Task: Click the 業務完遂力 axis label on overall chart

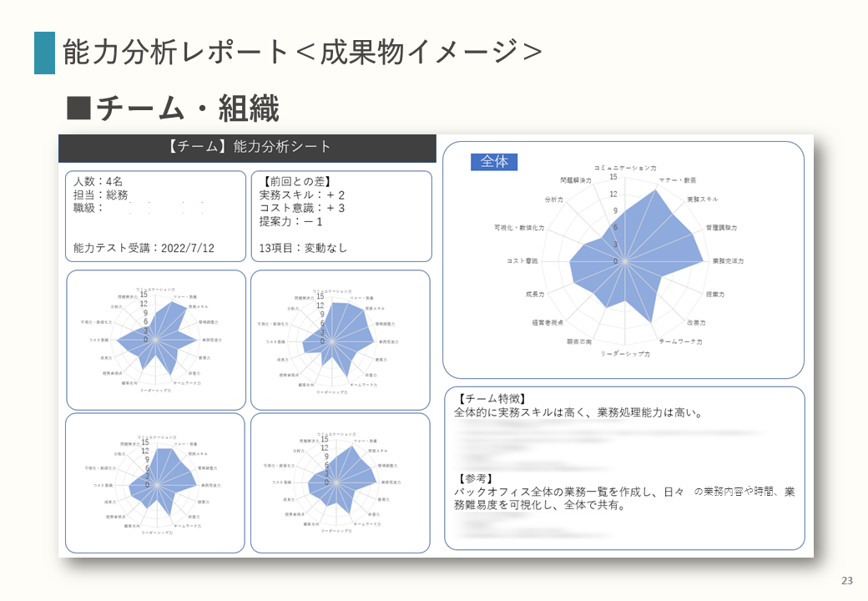Action: point(728,260)
